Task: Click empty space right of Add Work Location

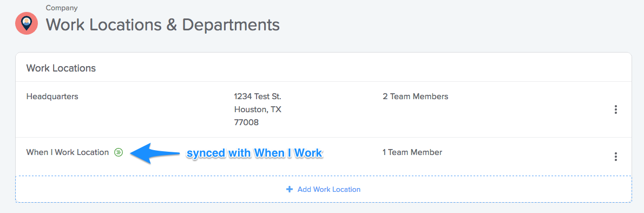Action: click(x=497, y=189)
